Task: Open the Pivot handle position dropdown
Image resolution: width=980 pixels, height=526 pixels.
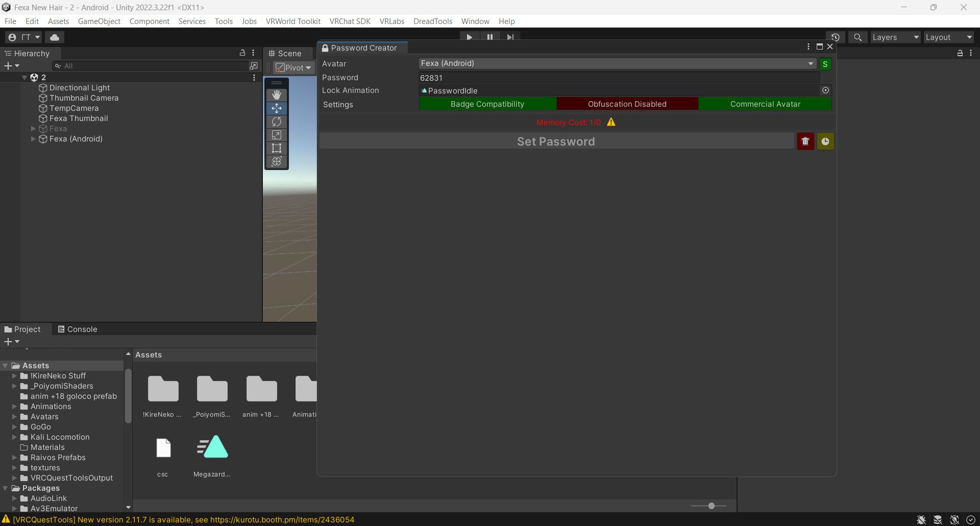Action: [293, 67]
